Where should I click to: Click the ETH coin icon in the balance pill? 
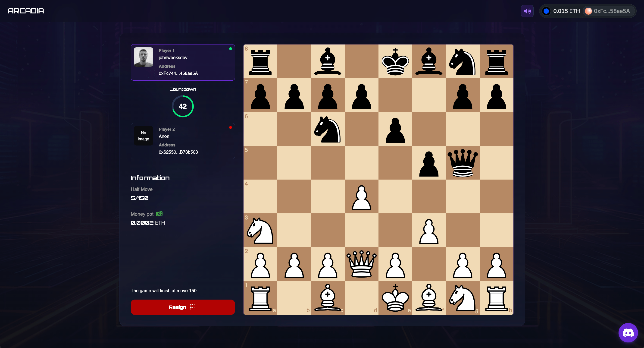click(x=547, y=11)
